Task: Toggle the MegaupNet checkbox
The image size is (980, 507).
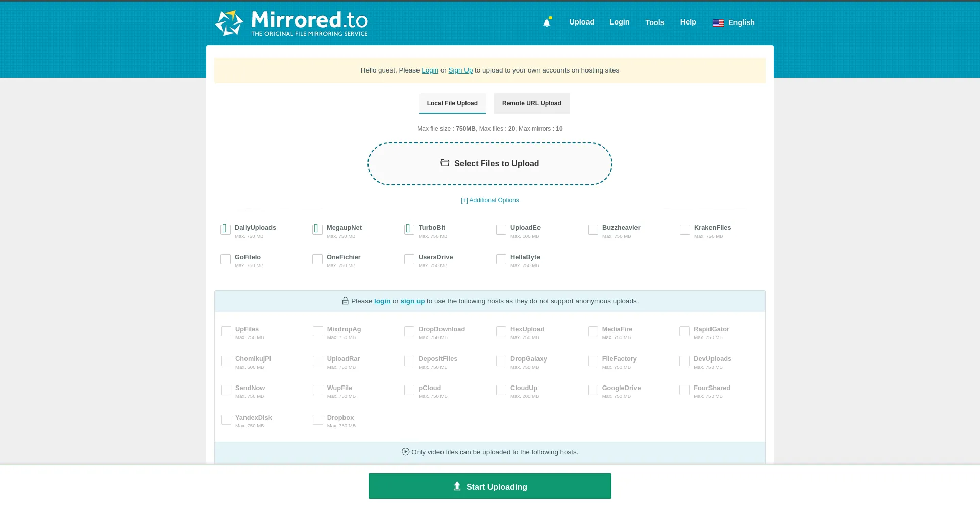Action: 317,230
